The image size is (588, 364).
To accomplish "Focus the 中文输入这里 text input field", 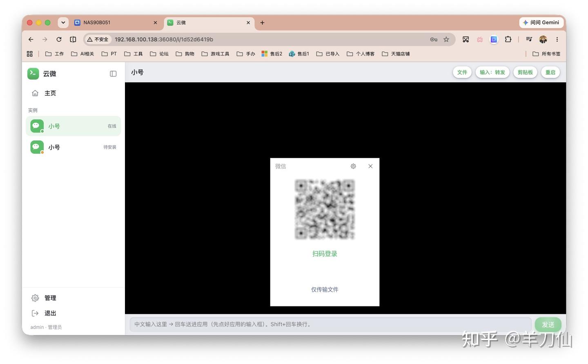I will (x=330, y=324).
